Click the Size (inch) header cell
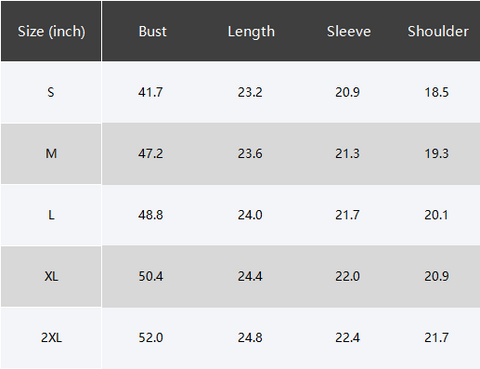480x369 pixels. click(51, 31)
